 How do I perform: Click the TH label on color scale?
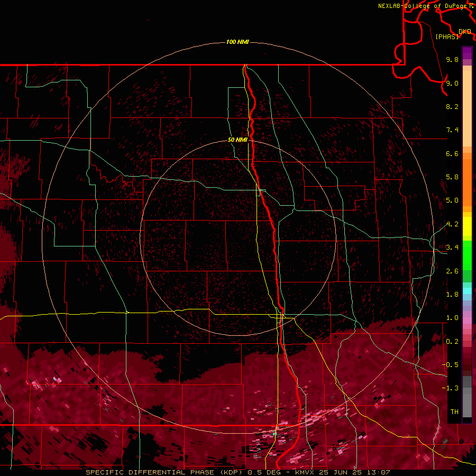coord(454,412)
